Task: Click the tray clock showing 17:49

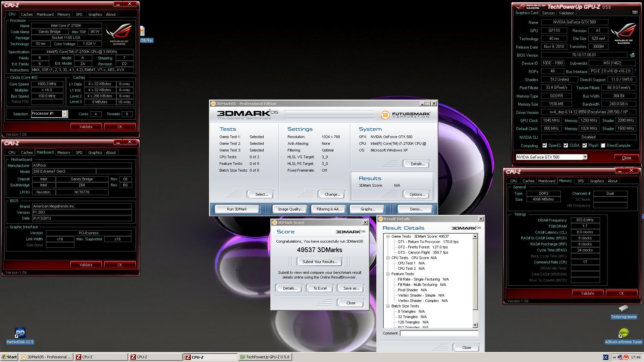Action: 635,357
